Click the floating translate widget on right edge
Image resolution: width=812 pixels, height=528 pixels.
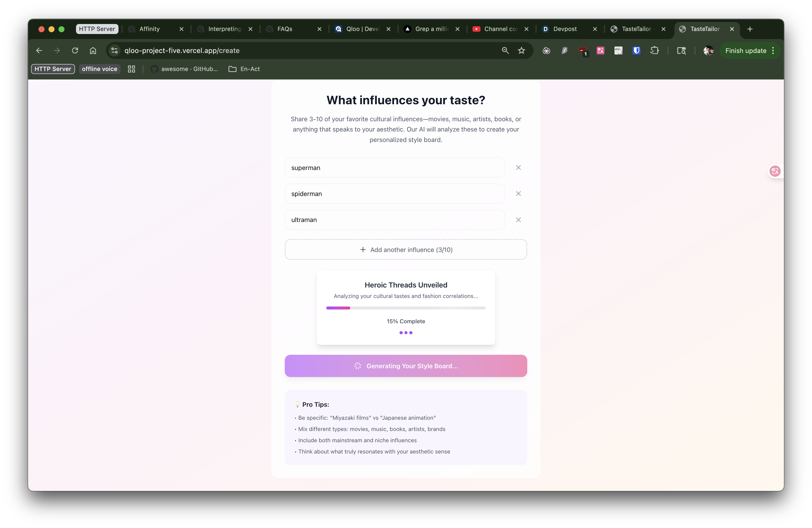pos(775,171)
